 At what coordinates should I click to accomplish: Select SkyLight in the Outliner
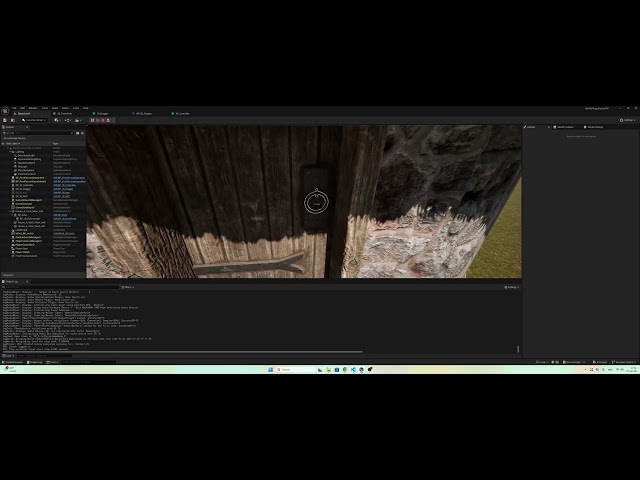click(22, 167)
